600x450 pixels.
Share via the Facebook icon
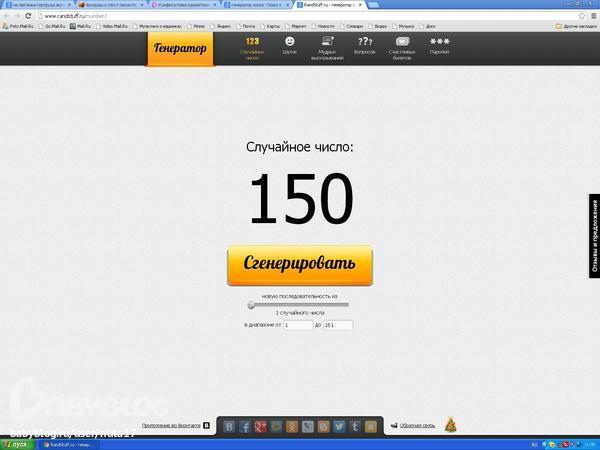[x=245, y=426]
